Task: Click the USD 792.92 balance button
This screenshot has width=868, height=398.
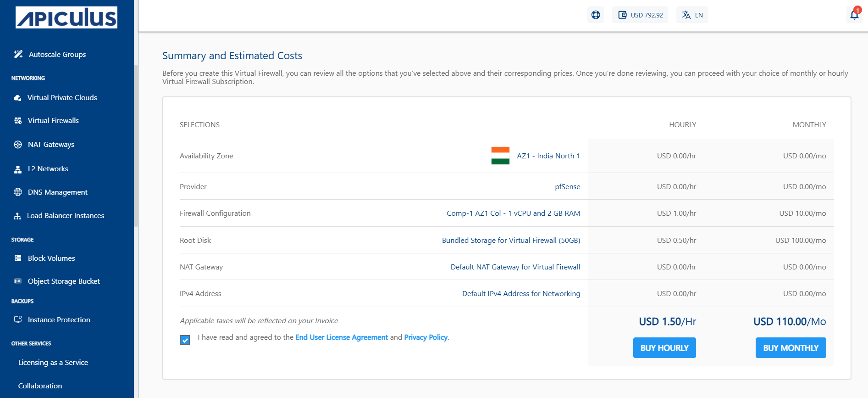Action: click(640, 15)
